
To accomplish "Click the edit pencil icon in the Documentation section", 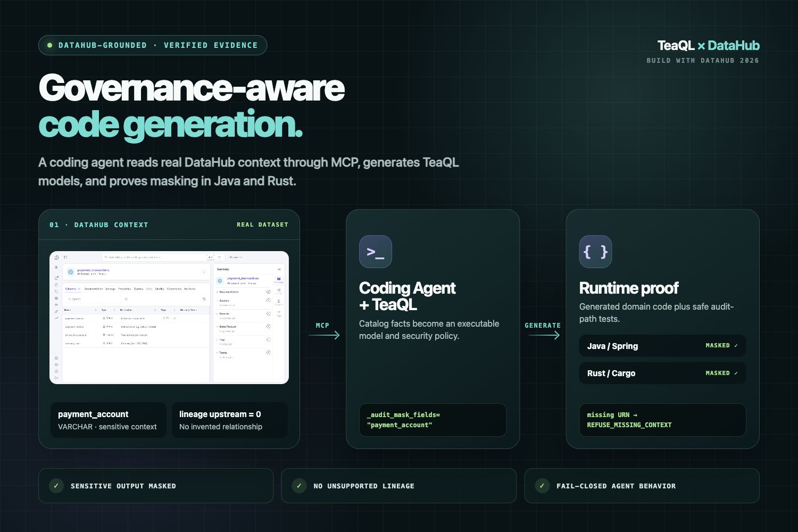I will [268, 292].
